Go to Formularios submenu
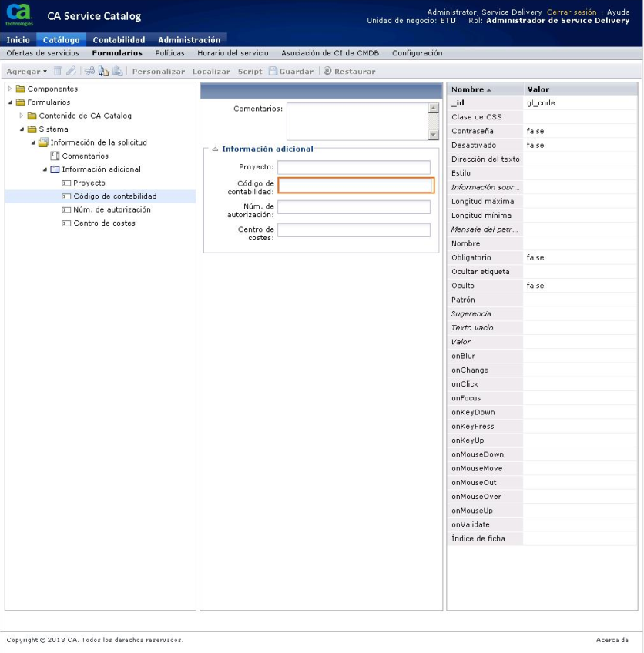Image resolution: width=644 pixels, height=653 pixels. [x=117, y=53]
